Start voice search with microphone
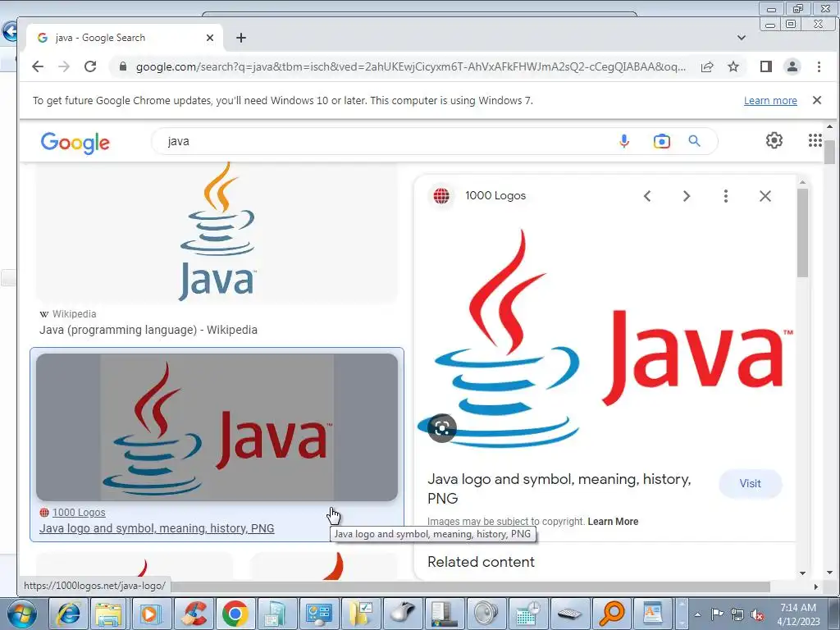Viewport: 840px width, 630px height. click(x=624, y=141)
